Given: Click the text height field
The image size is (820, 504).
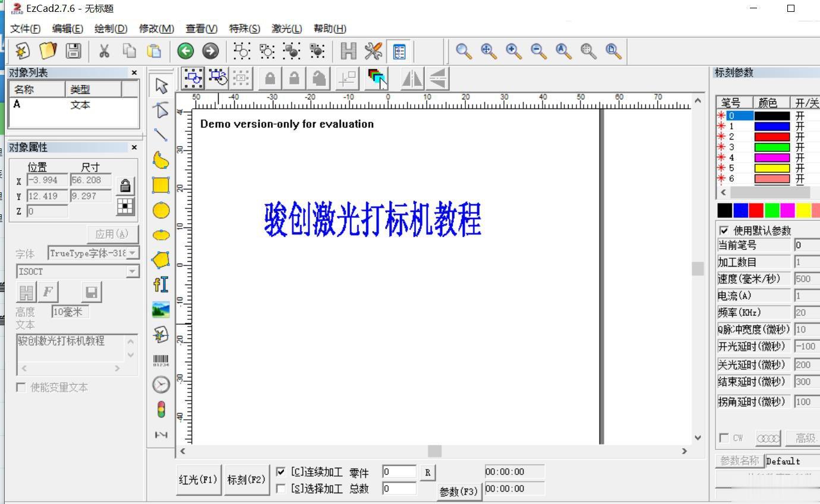Looking at the screenshot, I should [x=70, y=312].
